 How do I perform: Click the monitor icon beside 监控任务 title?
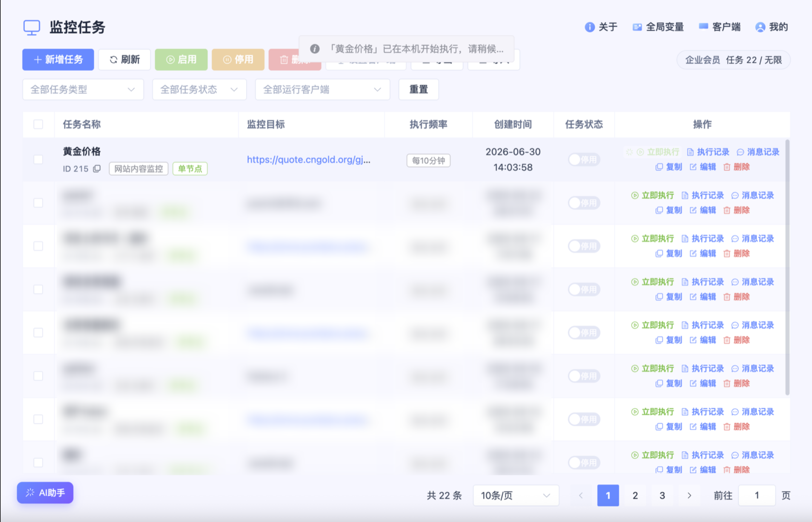pyautogui.click(x=32, y=27)
